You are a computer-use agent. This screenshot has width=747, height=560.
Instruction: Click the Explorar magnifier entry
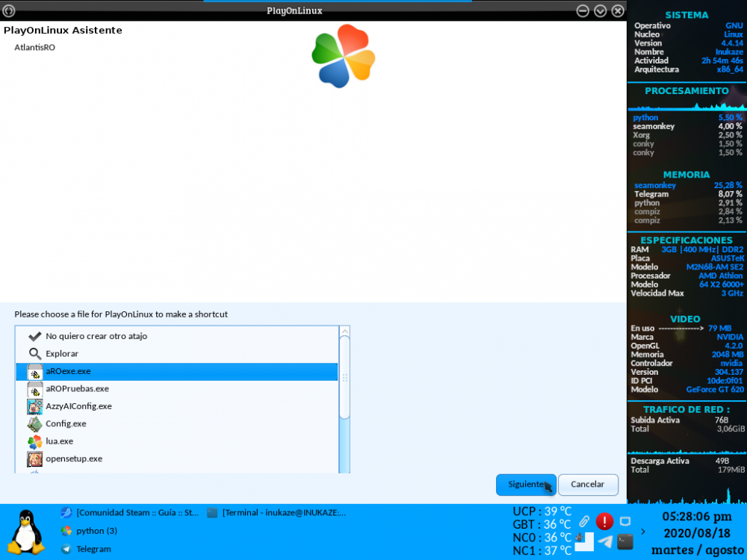click(x=61, y=354)
